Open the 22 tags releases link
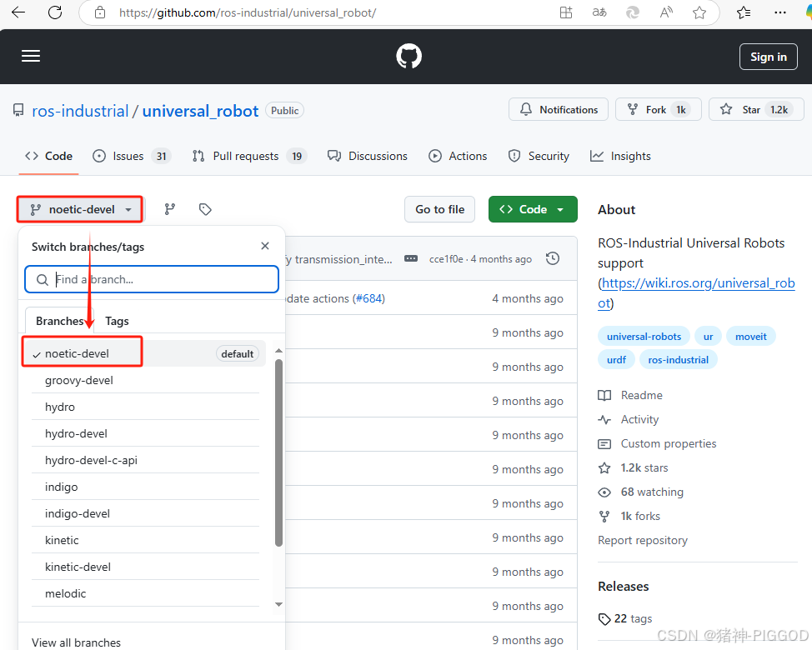The height and width of the screenshot is (650, 812). 625,618
